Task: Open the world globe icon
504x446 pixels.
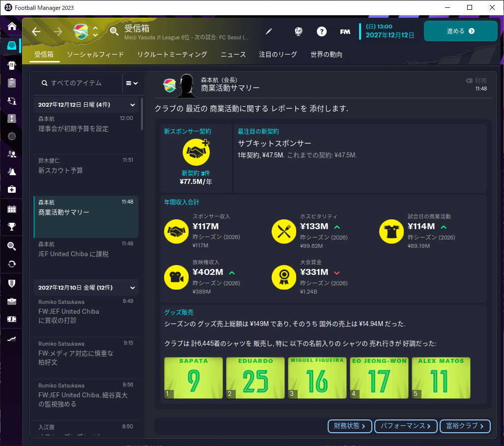Action: click(298, 31)
